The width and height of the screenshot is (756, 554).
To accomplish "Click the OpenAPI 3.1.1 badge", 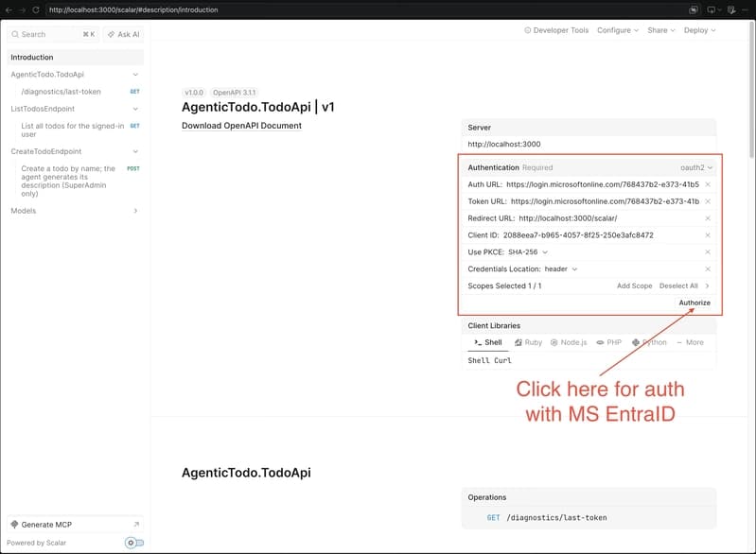I will pos(235,93).
